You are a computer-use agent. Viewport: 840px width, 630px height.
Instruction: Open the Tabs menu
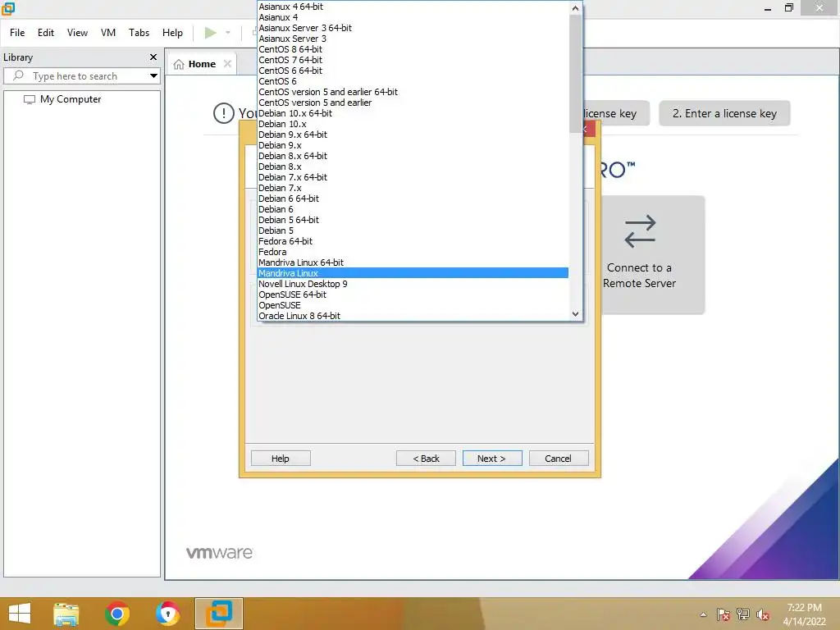139,33
